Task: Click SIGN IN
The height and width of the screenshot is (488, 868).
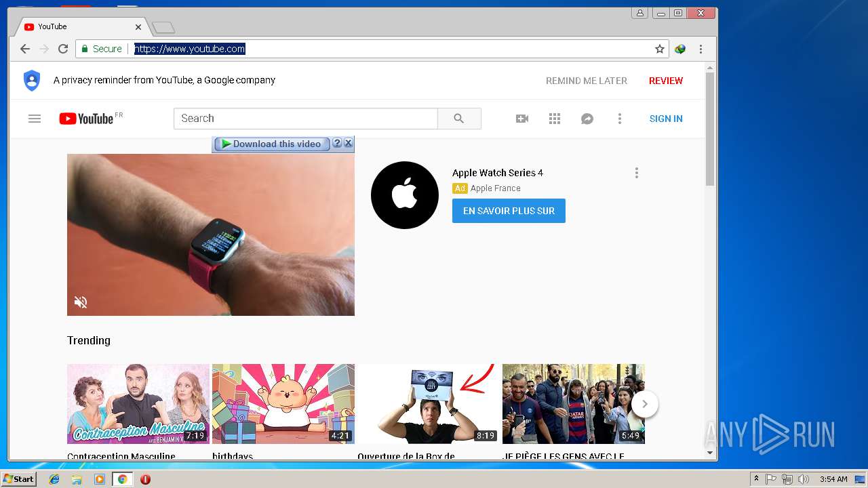Action: click(x=666, y=119)
